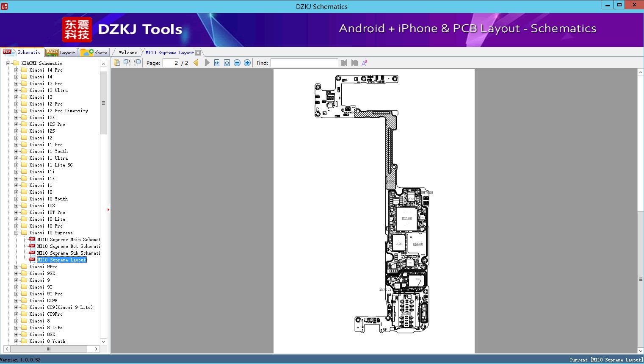Click the Find search field
644x364 pixels.
304,63
